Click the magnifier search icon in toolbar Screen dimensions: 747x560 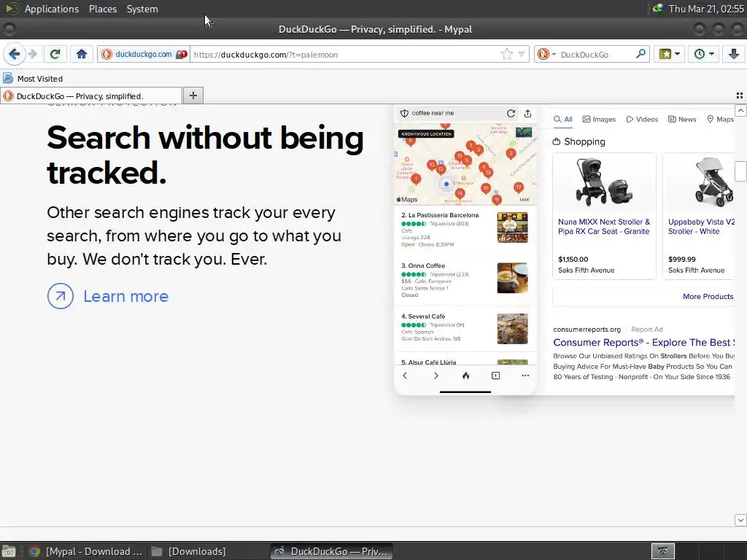tap(640, 54)
